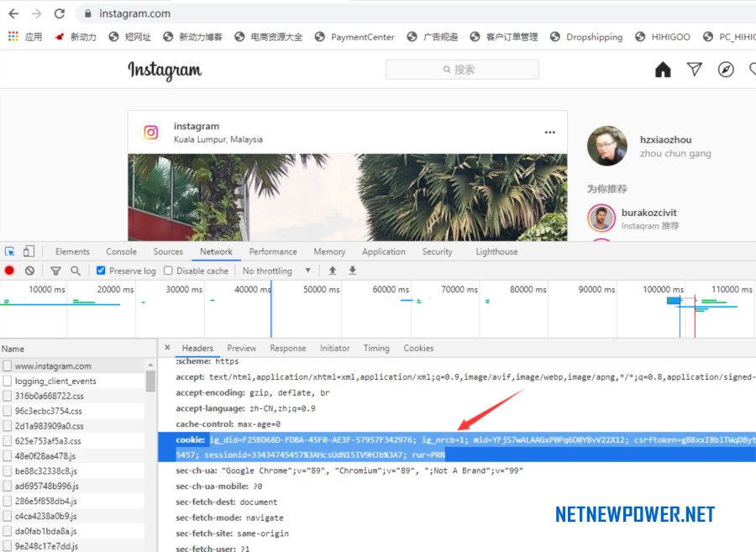Viewport: 756px width, 552px height.
Task: Open the Initiator tab
Action: coord(334,348)
